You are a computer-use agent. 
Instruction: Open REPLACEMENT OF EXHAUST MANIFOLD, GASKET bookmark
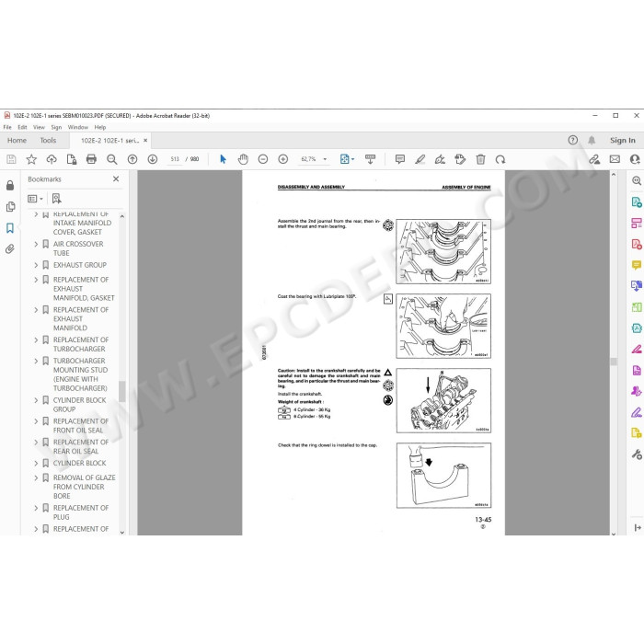(x=84, y=289)
